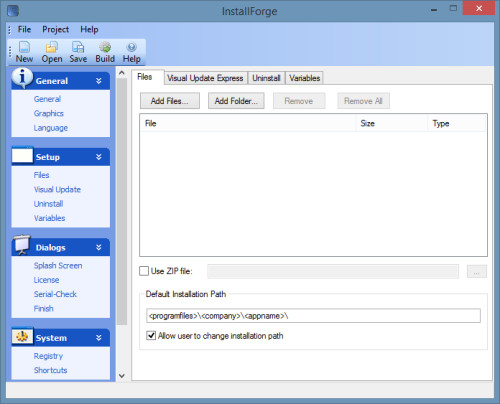
Task: Collapse the Dialogs sidebar section
Action: pos(99,247)
